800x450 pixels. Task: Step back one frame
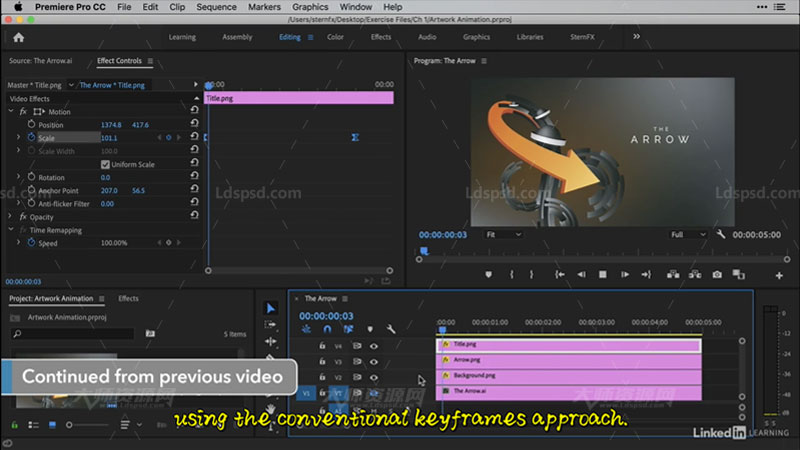(x=581, y=274)
